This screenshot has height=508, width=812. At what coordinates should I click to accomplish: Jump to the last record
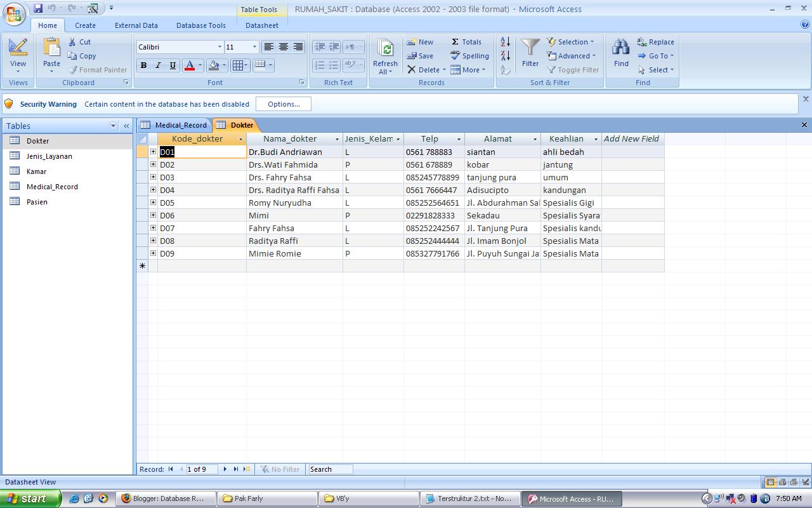236,469
